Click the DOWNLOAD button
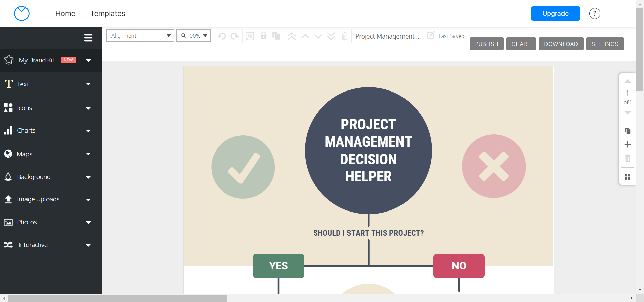 point(561,44)
